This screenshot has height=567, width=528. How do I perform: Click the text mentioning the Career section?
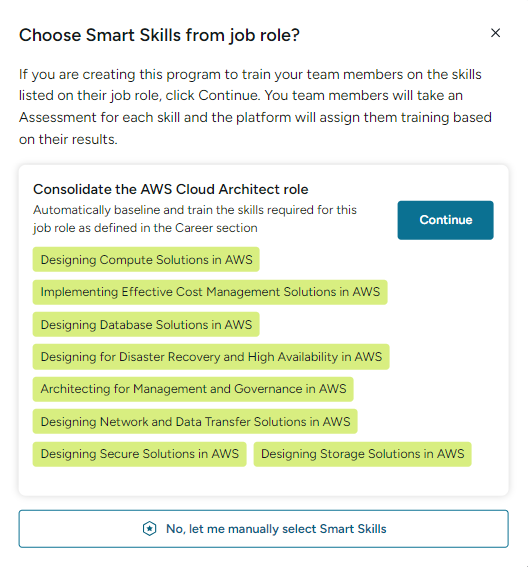coord(145,228)
